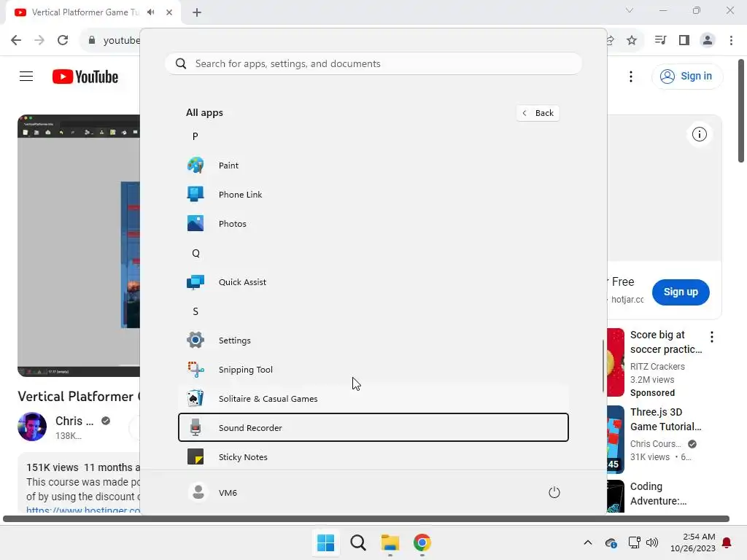Bookmark this page with the star icon
The height and width of the screenshot is (560, 747).
tap(632, 40)
